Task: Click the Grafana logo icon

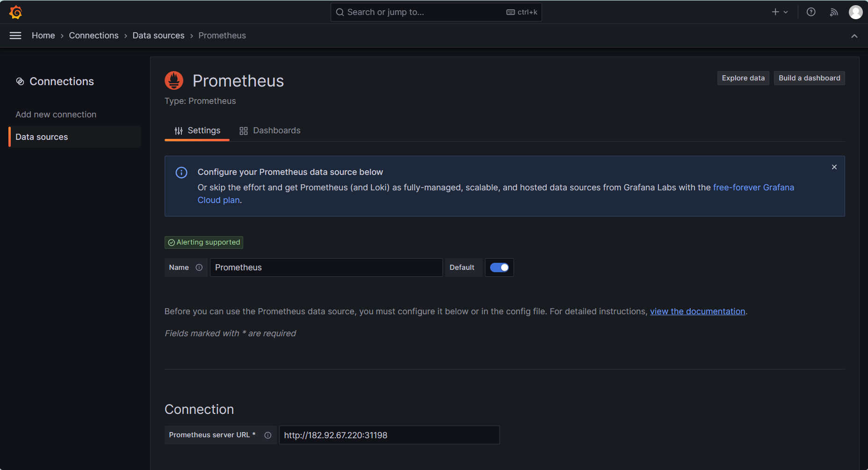Action: 16,12
